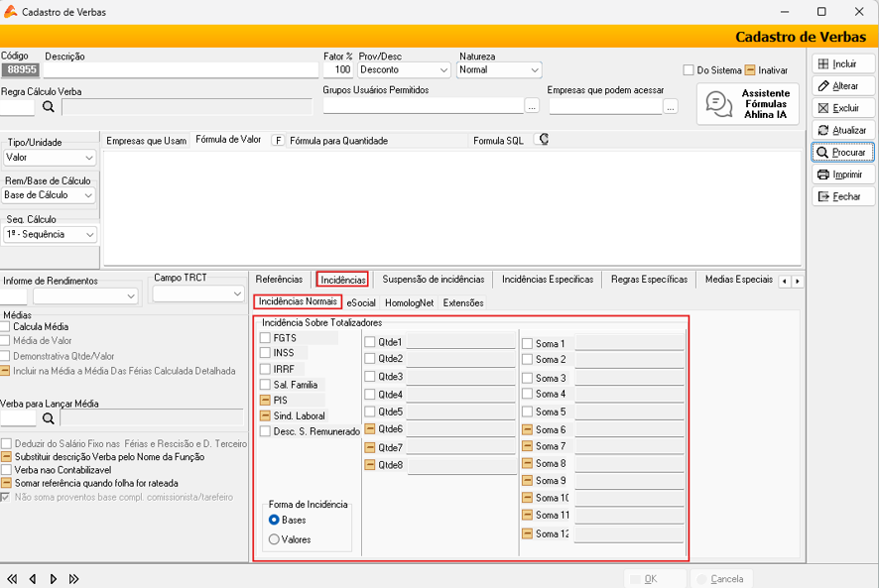The height and width of the screenshot is (588, 879).
Task: Check Calcula Média checkbox
Action: 6,326
